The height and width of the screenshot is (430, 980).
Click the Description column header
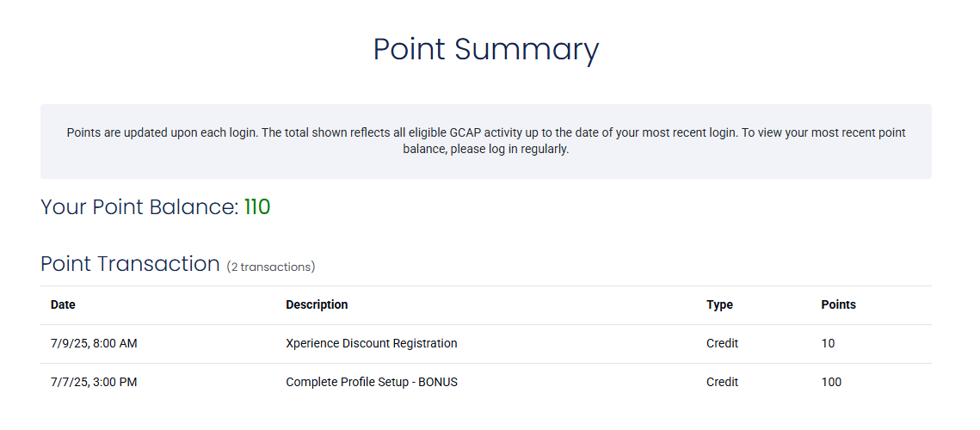tap(317, 304)
